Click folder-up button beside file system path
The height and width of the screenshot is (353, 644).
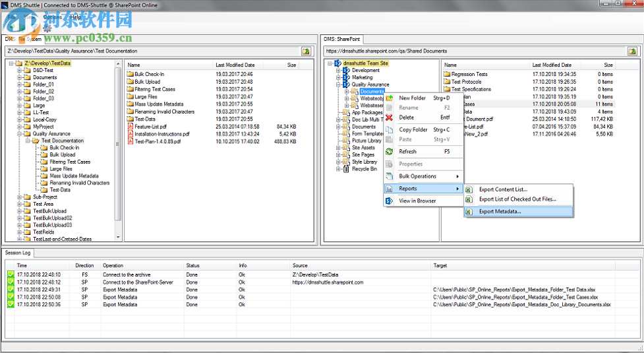pos(306,51)
